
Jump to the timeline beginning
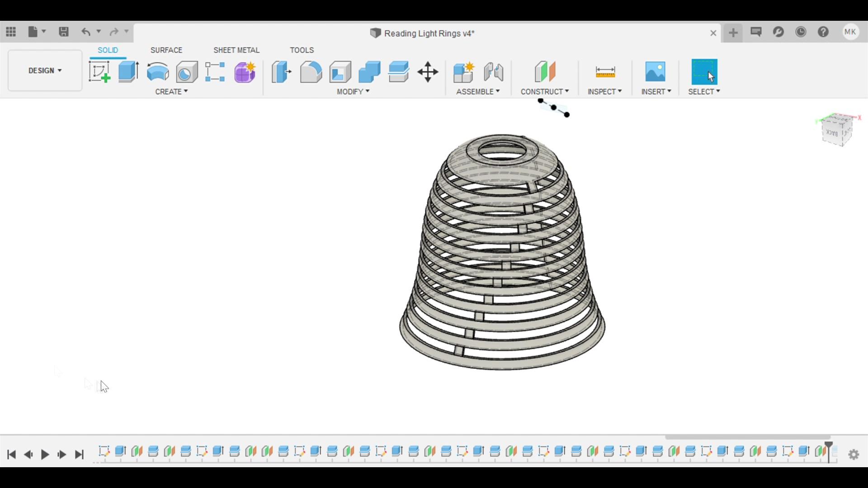pos(12,455)
